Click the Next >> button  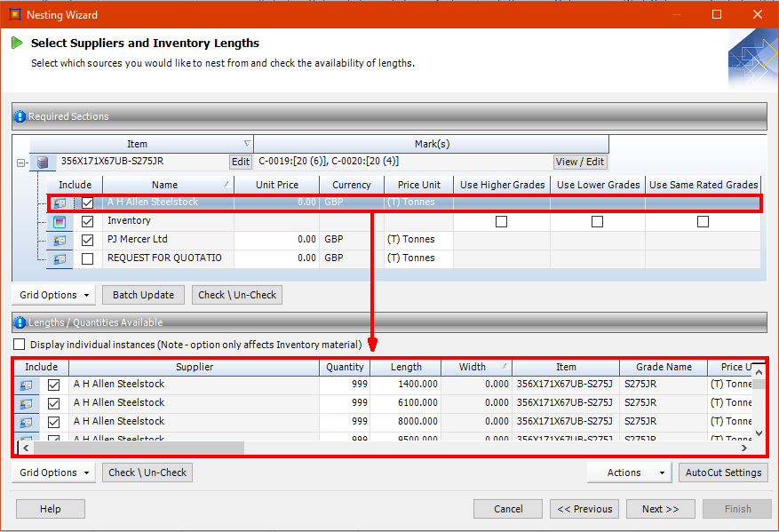pos(660,509)
